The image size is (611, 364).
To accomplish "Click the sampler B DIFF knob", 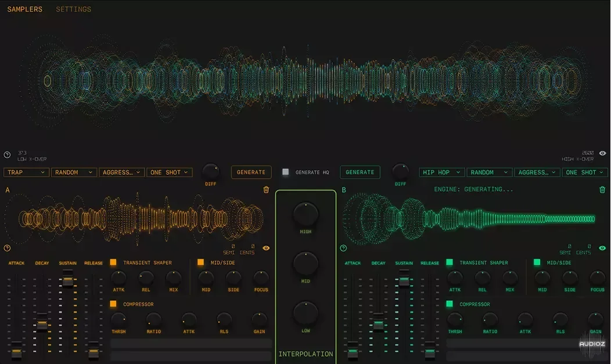I will point(400,171).
